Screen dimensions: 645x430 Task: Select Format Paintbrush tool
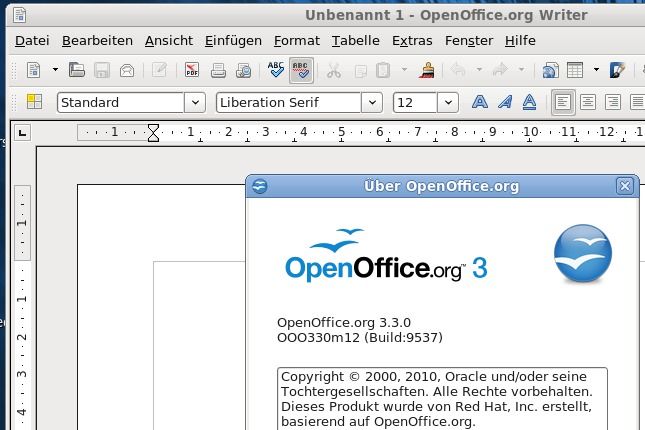coord(427,70)
